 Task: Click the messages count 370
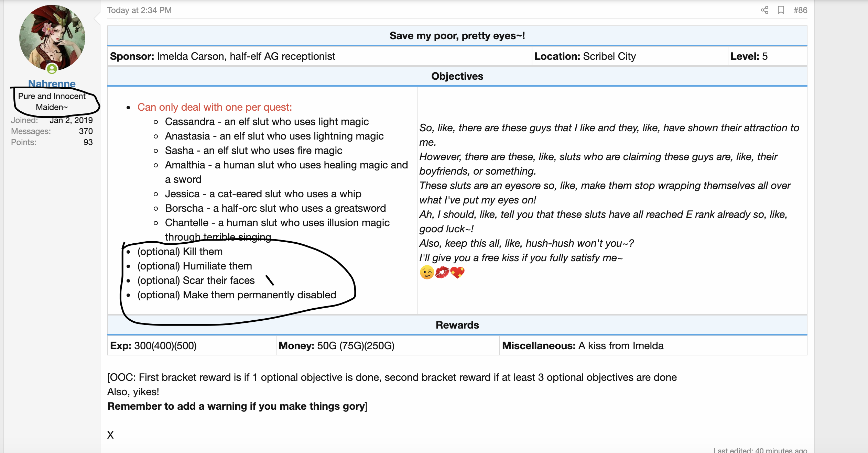pyautogui.click(x=86, y=131)
